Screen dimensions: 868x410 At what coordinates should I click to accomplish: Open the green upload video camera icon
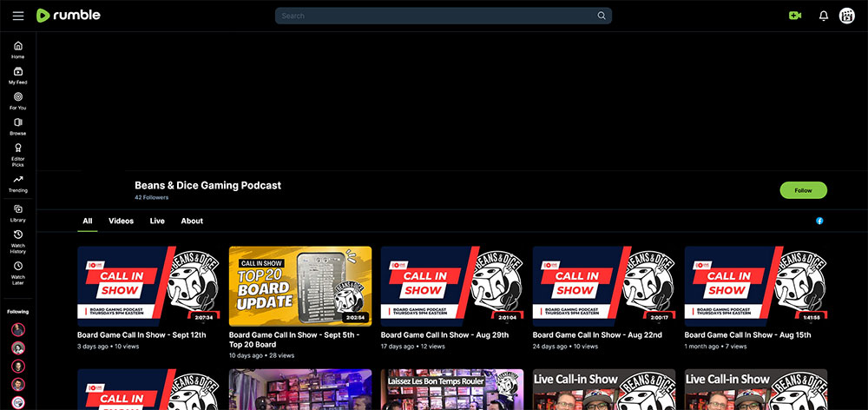pyautogui.click(x=795, y=16)
